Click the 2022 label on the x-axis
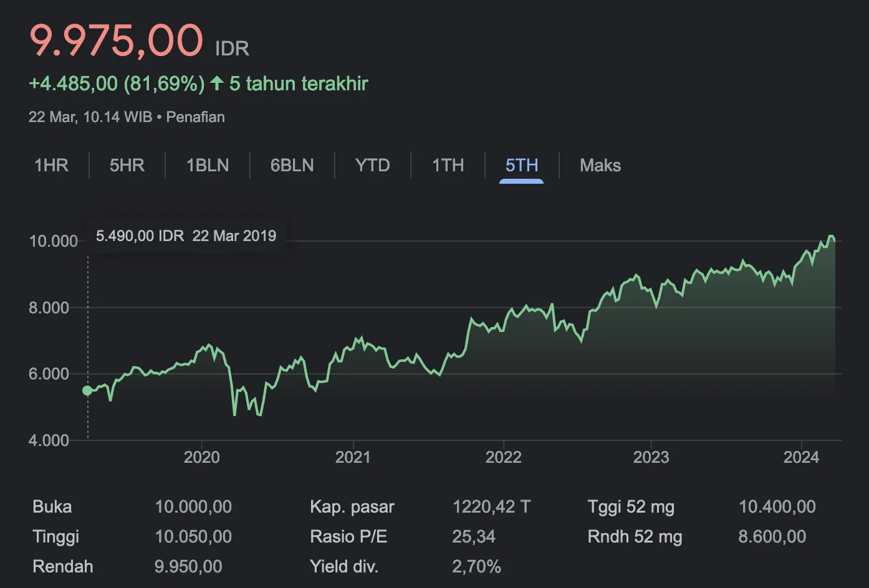The height and width of the screenshot is (588, 869). (x=503, y=457)
